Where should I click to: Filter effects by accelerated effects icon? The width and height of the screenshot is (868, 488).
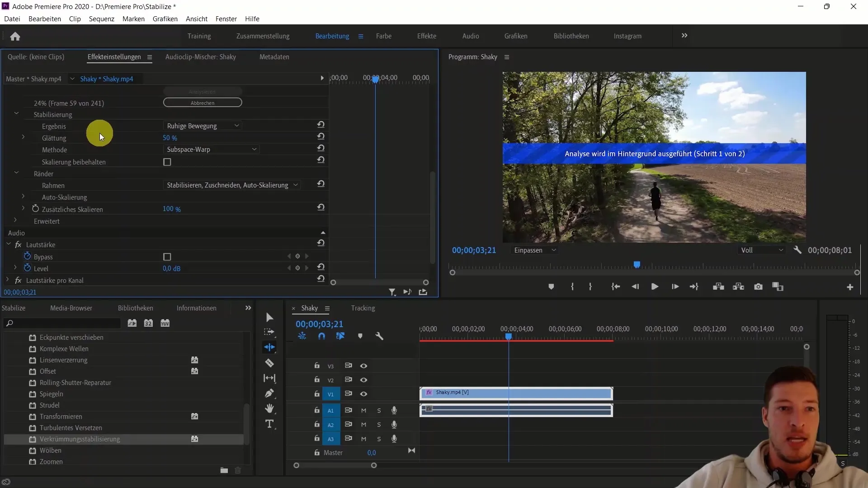point(132,323)
